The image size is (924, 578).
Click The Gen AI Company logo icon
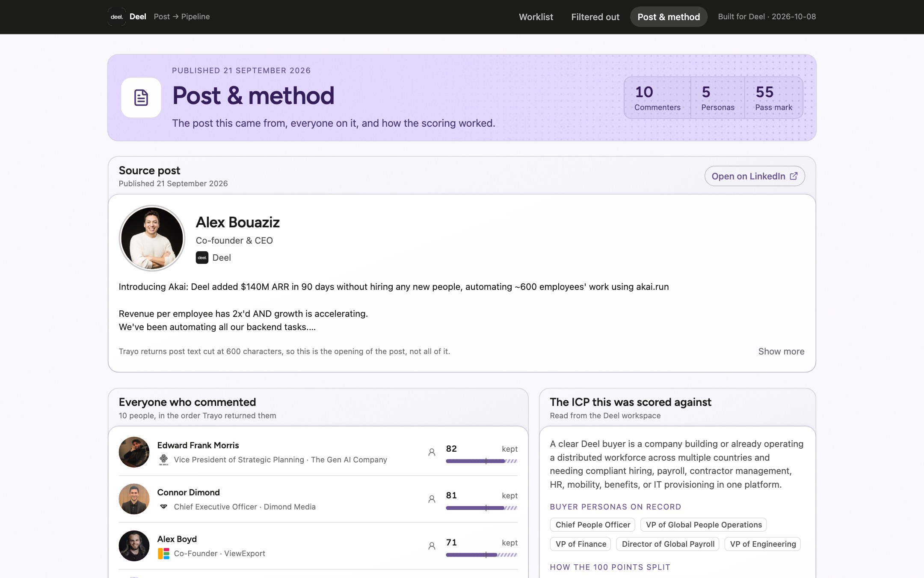click(x=163, y=460)
